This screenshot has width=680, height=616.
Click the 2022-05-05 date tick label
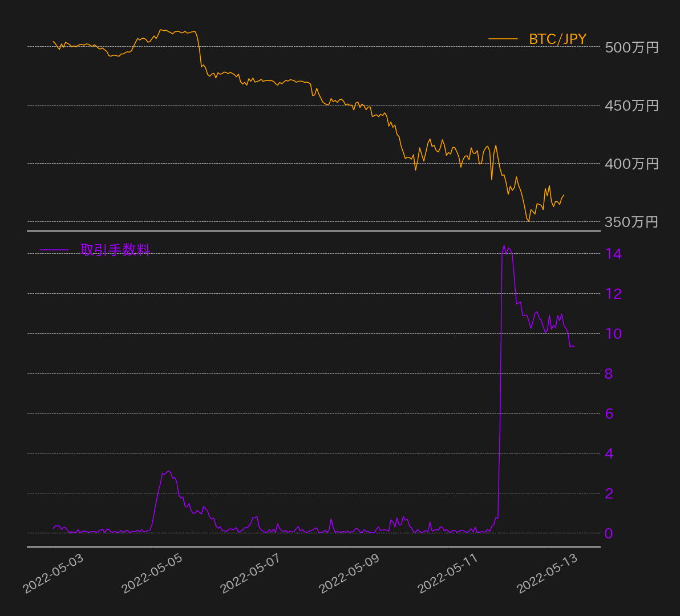click(x=152, y=573)
